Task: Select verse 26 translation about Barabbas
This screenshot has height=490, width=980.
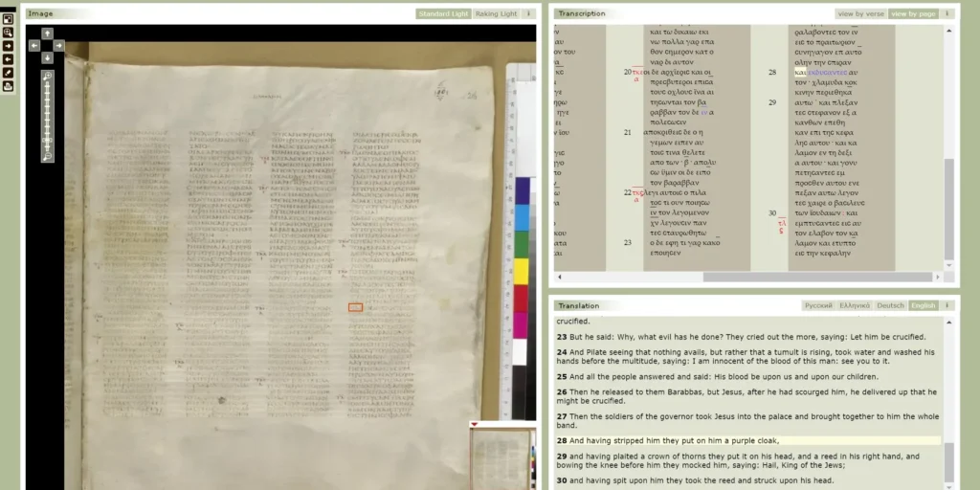Action: point(748,396)
